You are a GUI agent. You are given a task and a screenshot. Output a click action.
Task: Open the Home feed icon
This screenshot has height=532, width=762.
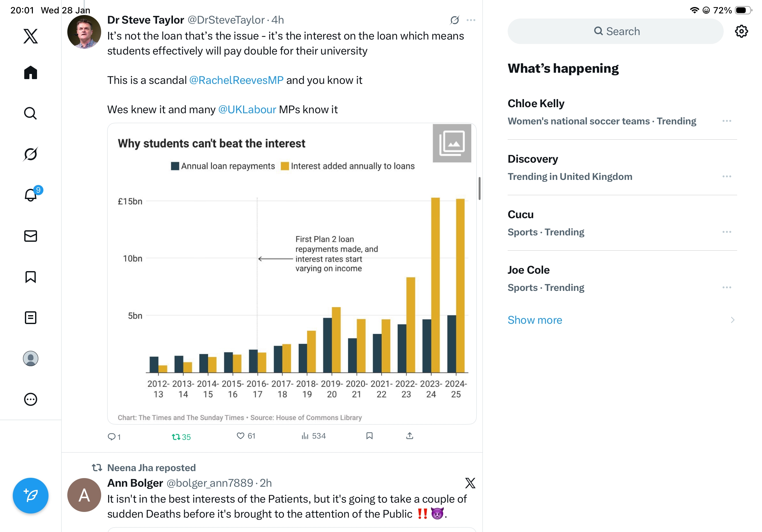tap(31, 72)
